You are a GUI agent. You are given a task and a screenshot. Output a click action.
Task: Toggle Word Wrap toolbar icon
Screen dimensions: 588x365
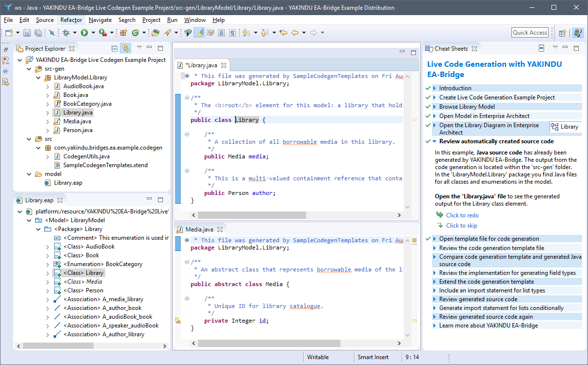[210, 33]
